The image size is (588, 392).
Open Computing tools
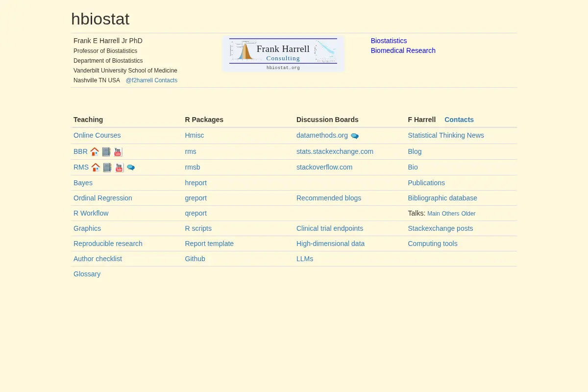coord(433,244)
